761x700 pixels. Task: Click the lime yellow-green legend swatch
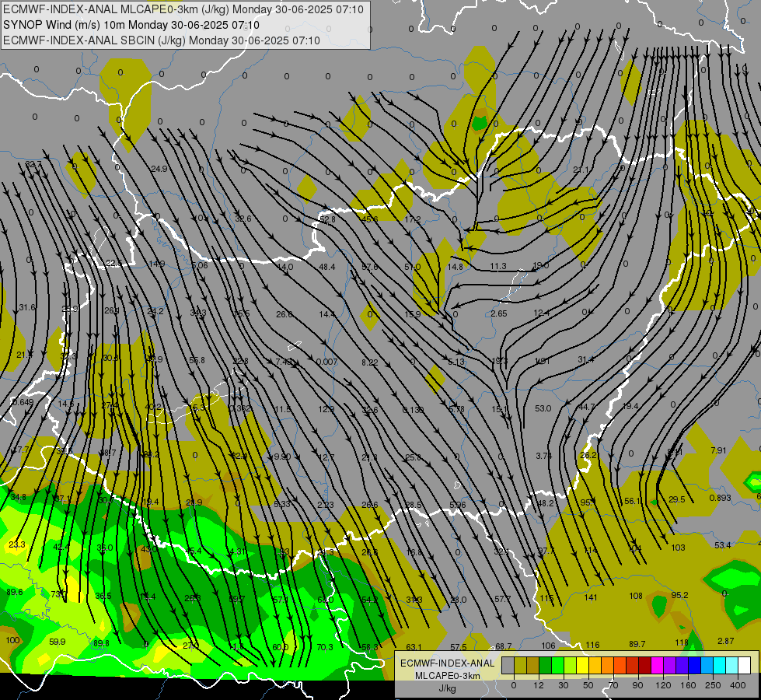click(x=571, y=665)
